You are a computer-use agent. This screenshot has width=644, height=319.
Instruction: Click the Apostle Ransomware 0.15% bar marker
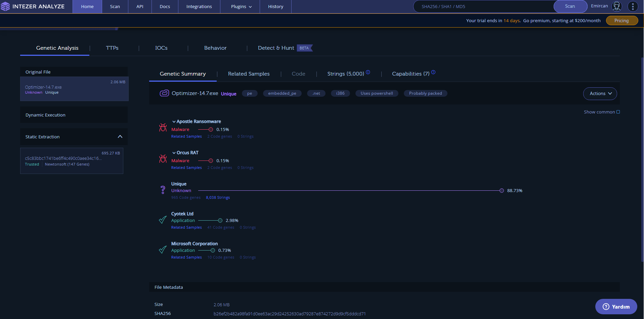tap(211, 129)
